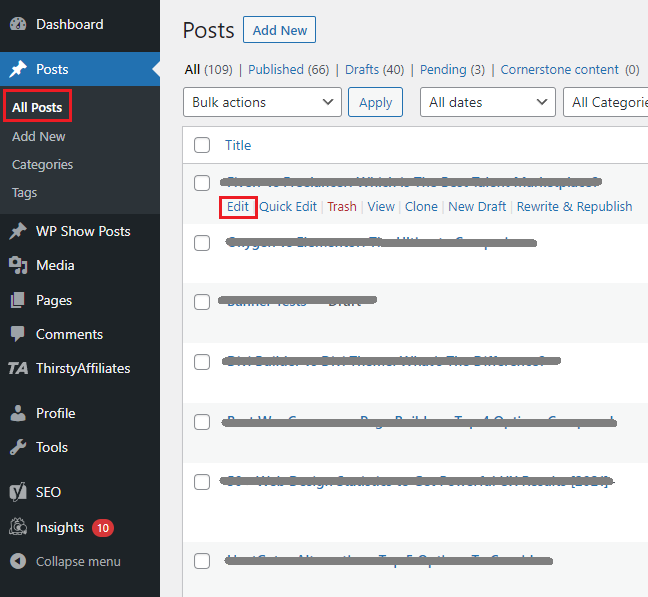
Task: Click the WP Show Posts pin icon
Action: click(18, 231)
